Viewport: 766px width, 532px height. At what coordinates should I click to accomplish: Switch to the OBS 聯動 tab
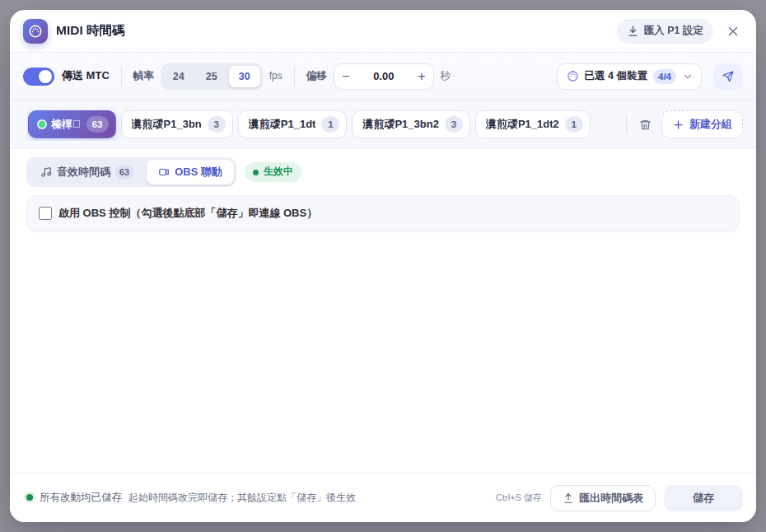pyautogui.click(x=190, y=172)
